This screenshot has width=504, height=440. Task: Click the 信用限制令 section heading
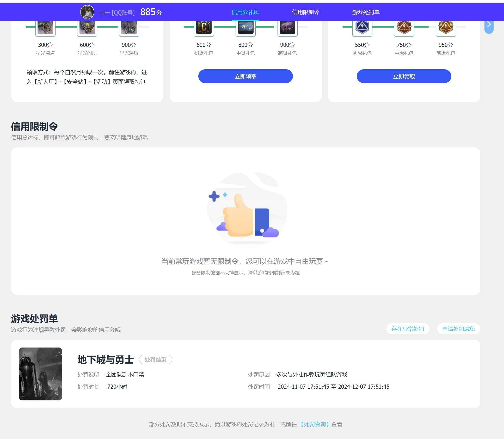coord(34,127)
